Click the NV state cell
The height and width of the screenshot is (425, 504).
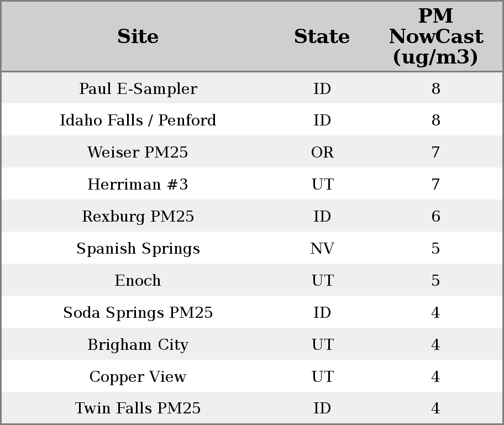322,249
